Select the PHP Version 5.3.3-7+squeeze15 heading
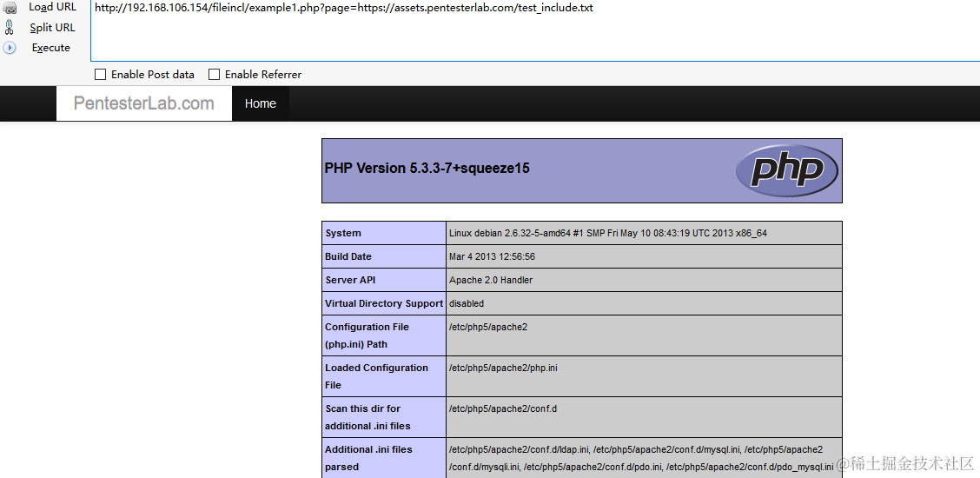 click(427, 168)
